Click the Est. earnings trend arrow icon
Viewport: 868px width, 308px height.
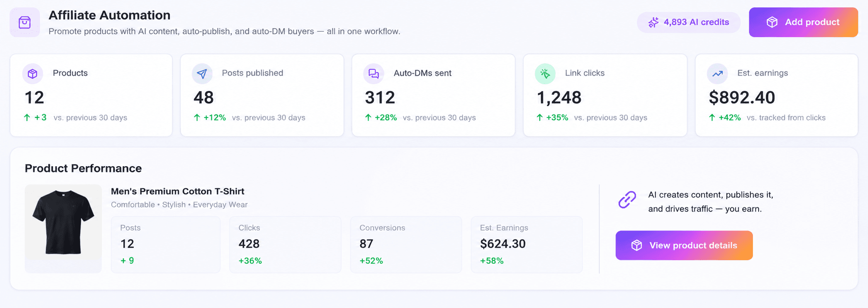click(x=717, y=73)
